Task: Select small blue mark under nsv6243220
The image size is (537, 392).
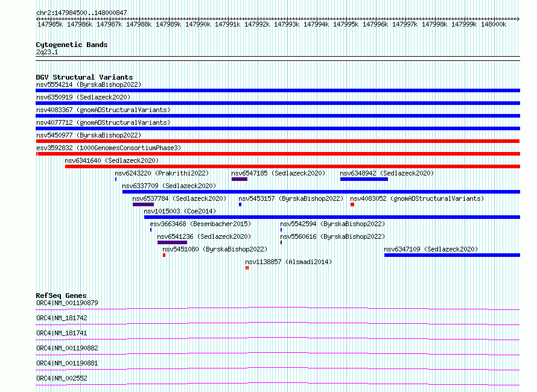Action: point(116,179)
